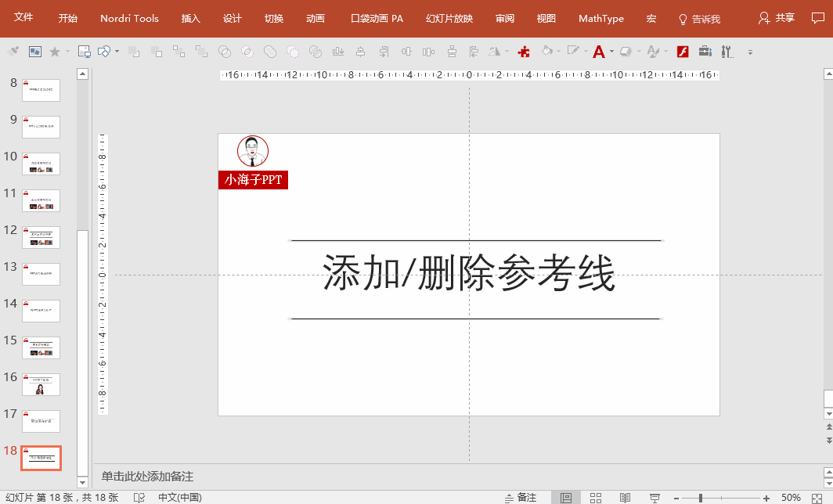The image size is (833, 504).
Task: Click the Shapes insert icon
Action: pyautogui.click(x=104, y=52)
